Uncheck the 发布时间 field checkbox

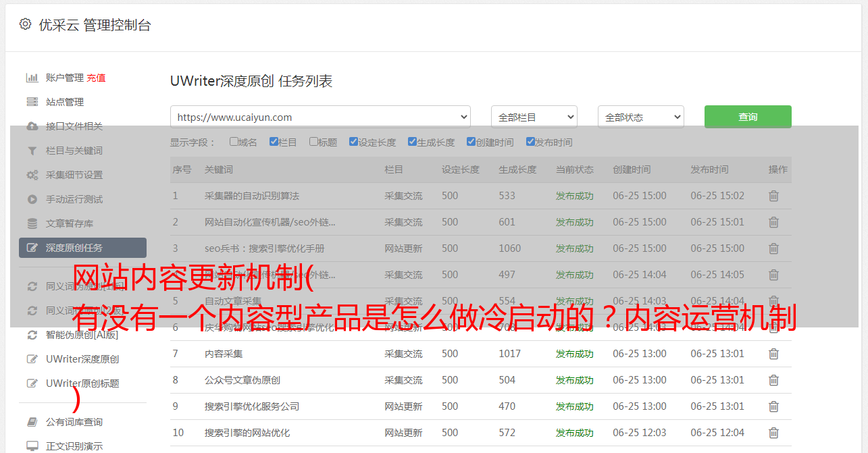[530, 142]
